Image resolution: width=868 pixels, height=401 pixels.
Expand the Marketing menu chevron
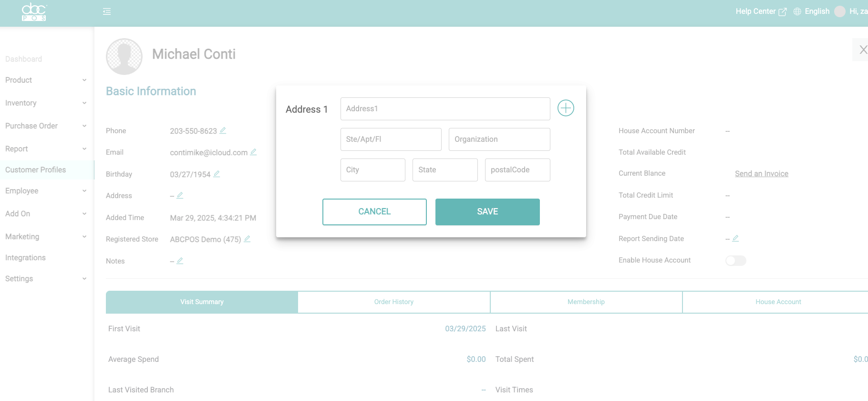click(x=84, y=237)
